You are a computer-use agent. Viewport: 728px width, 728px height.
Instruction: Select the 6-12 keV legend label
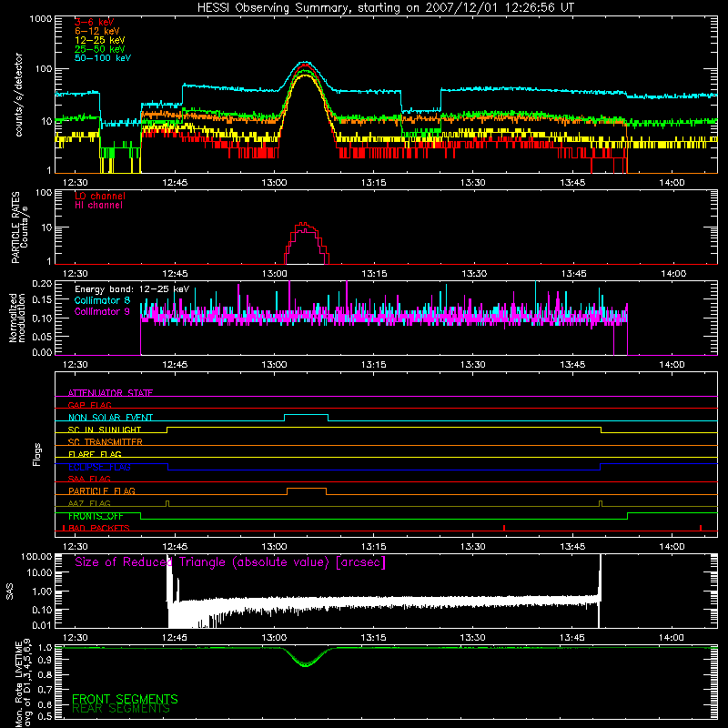point(97,31)
